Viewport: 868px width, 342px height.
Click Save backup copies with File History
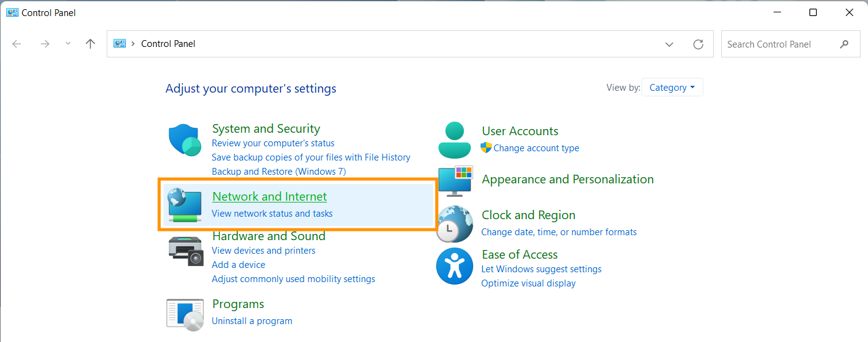[x=311, y=157]
